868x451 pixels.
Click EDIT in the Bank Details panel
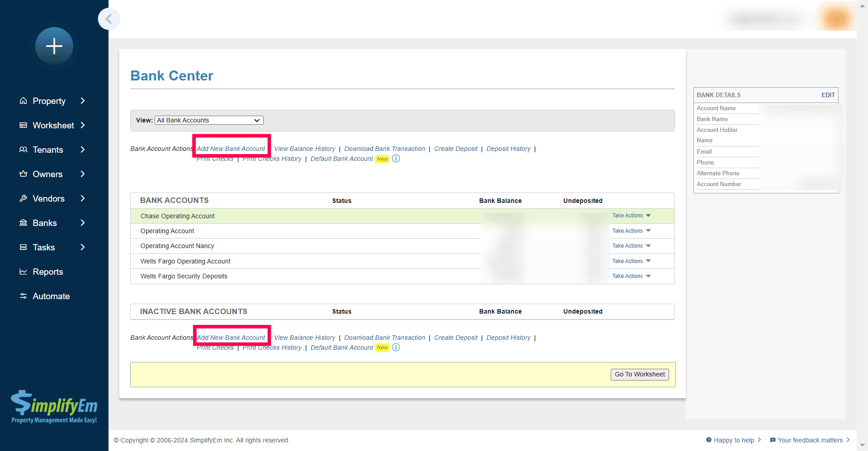(x=828, y=95)
